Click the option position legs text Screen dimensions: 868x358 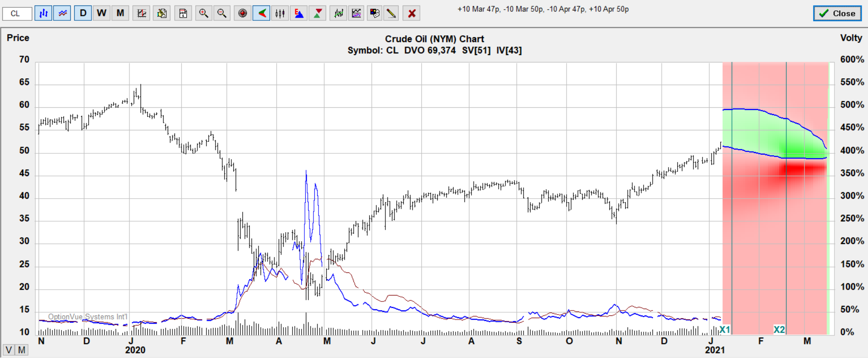point(543,9)
